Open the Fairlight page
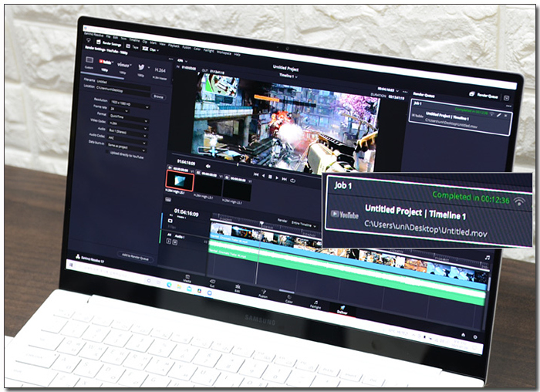The width and height of the screenshot is (540, 392). click(x=316, y=305)
